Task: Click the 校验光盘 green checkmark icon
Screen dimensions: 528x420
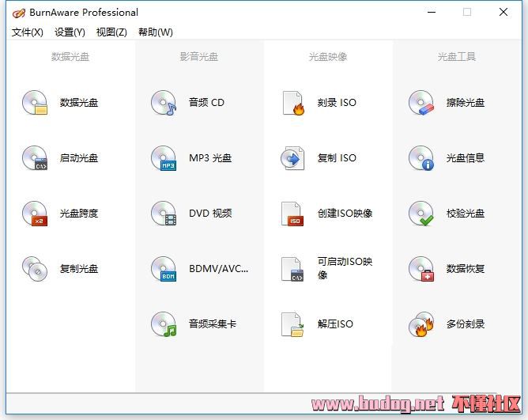Action: pos(421,214)
